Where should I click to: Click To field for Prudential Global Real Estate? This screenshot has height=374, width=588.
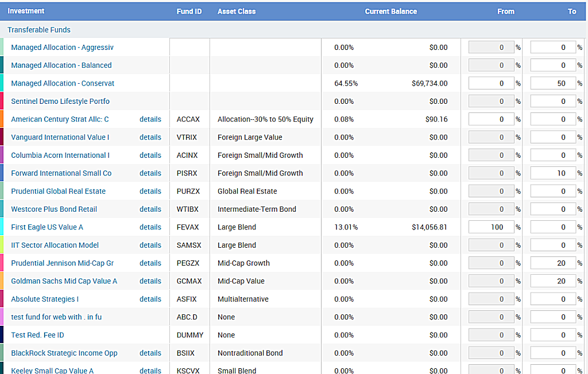pyautogui.click(x=553, y=191)
